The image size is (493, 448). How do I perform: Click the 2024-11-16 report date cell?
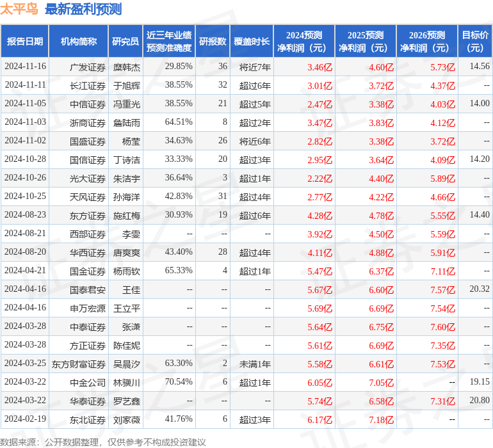pos(25,67)
